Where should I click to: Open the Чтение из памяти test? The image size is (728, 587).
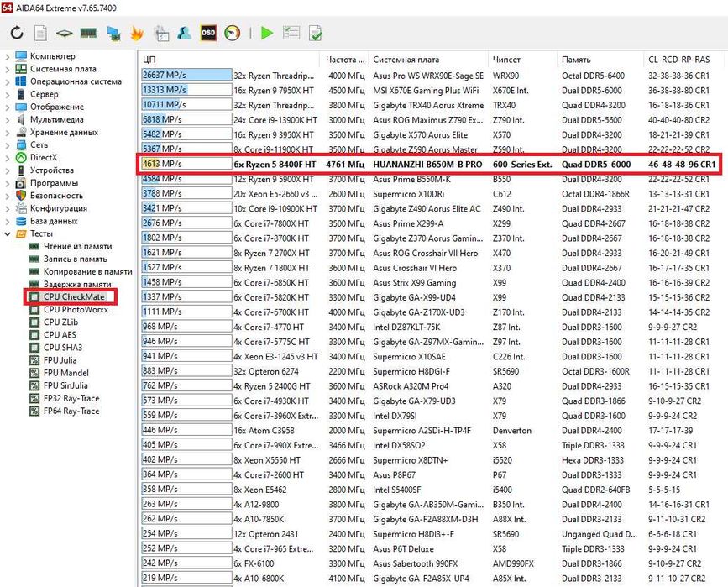pyautogui.click(x=77, y=246)
